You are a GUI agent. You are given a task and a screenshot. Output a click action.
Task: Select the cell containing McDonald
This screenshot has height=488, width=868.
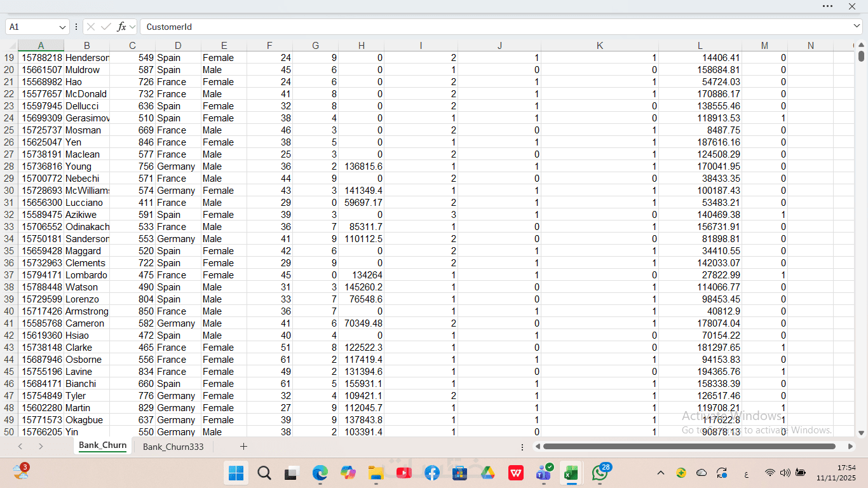(x=87, y=94)
